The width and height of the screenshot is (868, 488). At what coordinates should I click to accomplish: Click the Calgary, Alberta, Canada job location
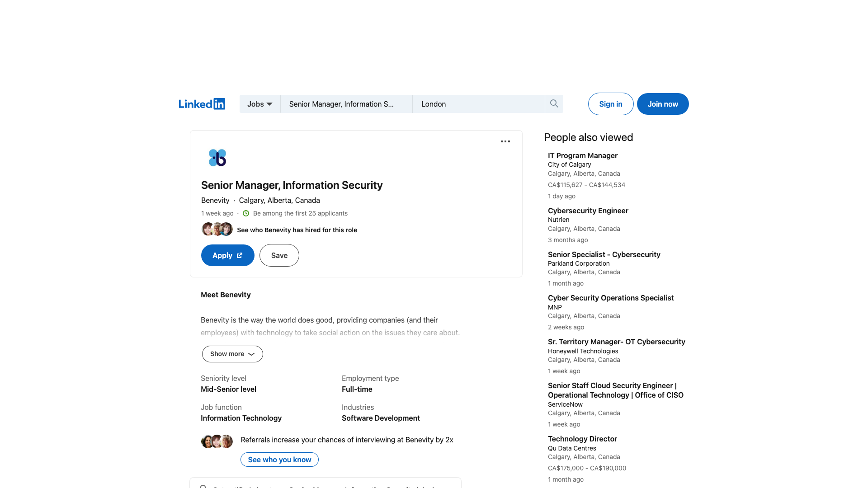click(x=279, y=200)
